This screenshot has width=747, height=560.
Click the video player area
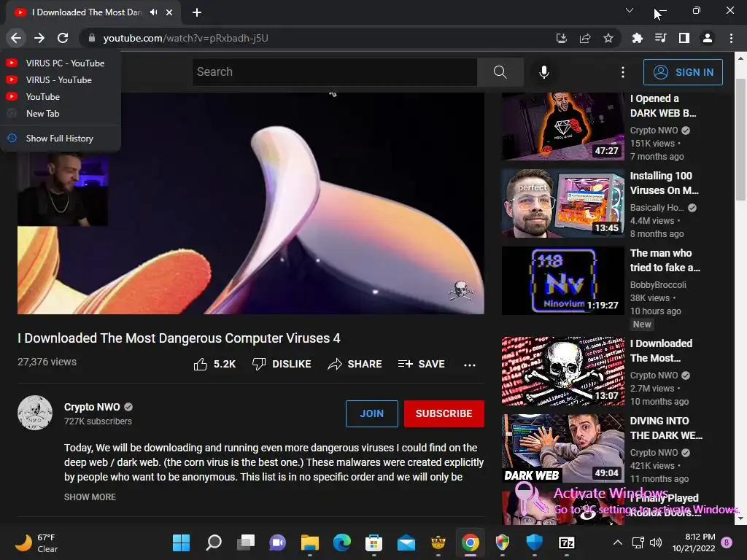coord(251,203)
